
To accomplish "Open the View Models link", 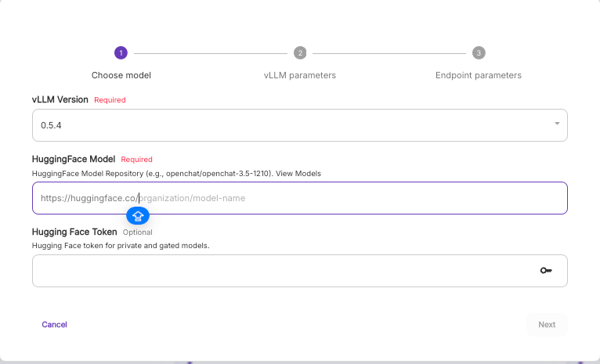I will [x=298, y=174].
